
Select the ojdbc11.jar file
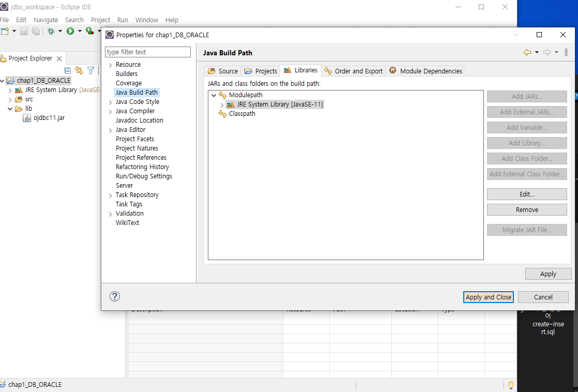[44, 117]
